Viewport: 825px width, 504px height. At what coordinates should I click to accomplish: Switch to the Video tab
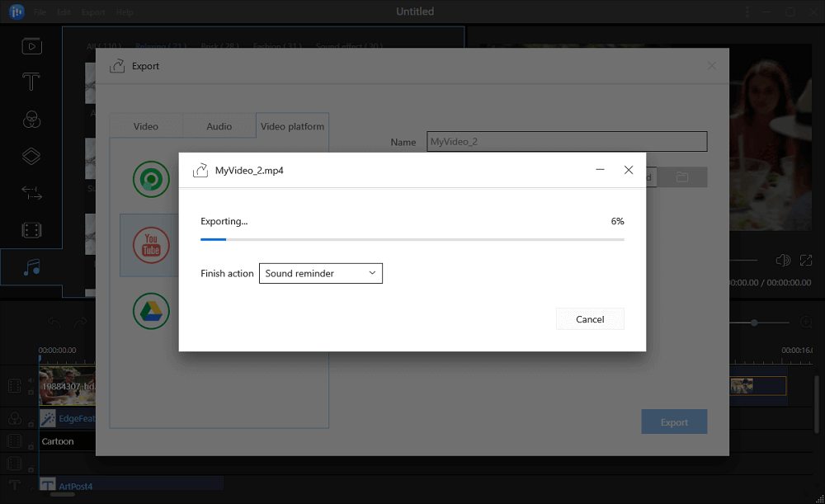(x=146, y=126)
